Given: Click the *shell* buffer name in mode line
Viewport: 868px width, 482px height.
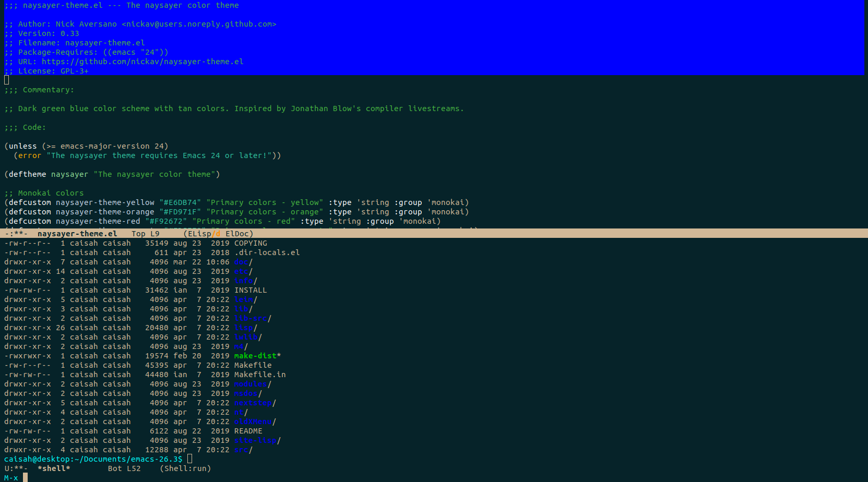Looking at the screenshot, I should point(54,468).
